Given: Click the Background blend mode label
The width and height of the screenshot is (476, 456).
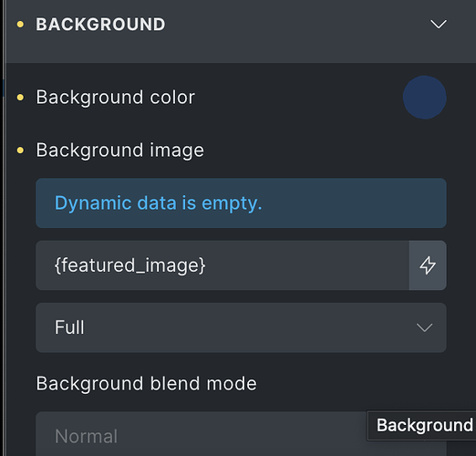Looking at the screenshot, I should coord(147,383).
